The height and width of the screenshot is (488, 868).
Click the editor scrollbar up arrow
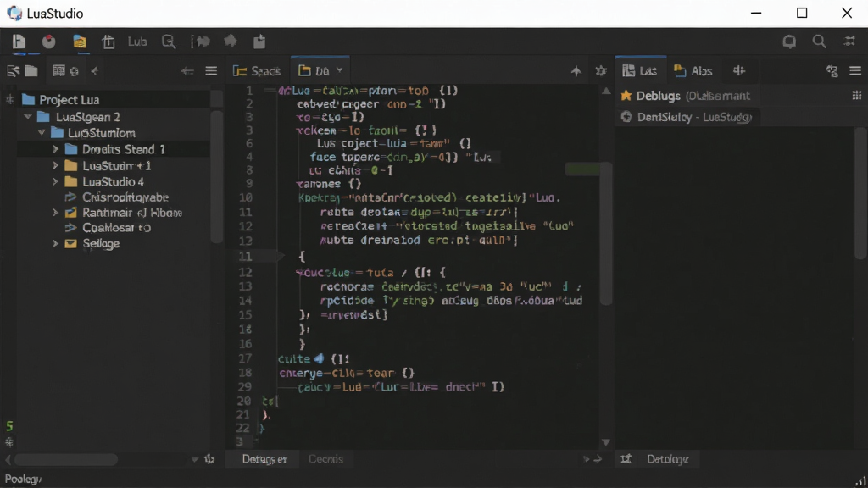[606, 91]
